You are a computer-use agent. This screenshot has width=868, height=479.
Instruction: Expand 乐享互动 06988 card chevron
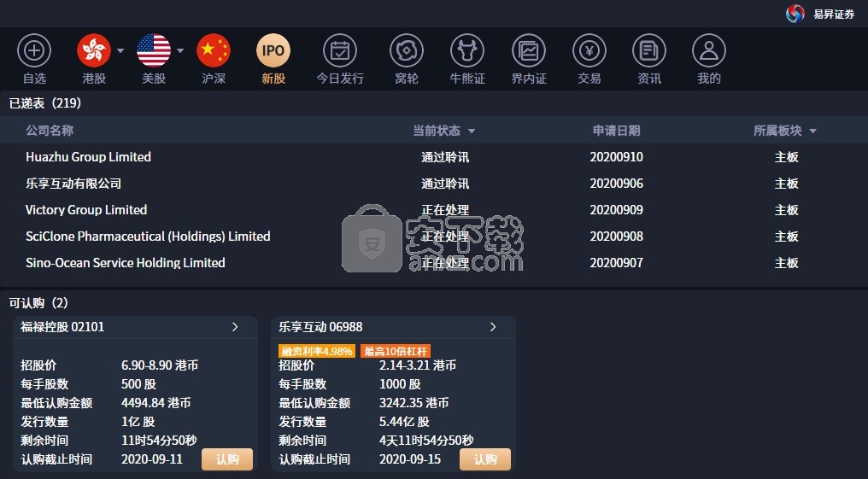point(493,327)
